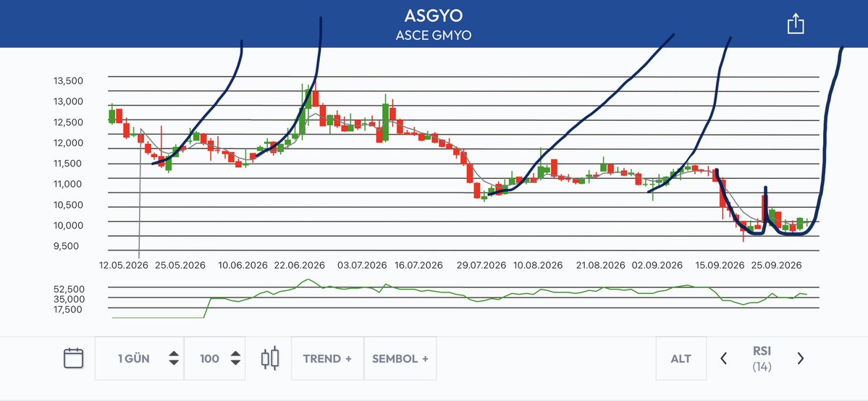Select the RSI (14) indicator label
868x401 pixels.
(762, 358)
